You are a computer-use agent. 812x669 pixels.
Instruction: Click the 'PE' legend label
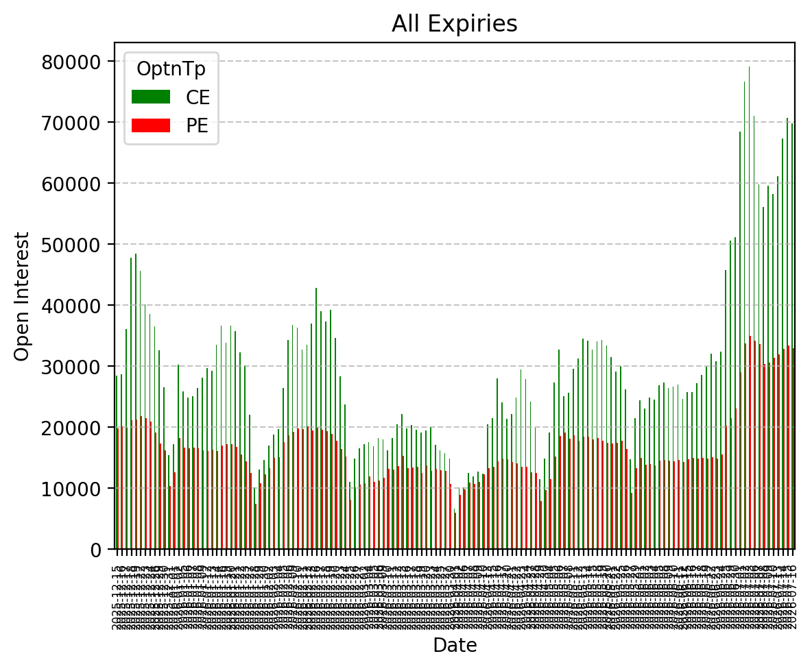[198, 125]
